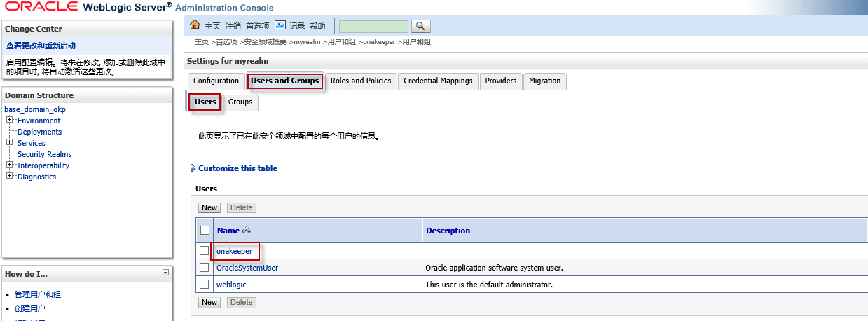Check the weblogic row checkbox
Image resolution: width=868 pixels, height=321 pixels.
(x=205, y=284)
